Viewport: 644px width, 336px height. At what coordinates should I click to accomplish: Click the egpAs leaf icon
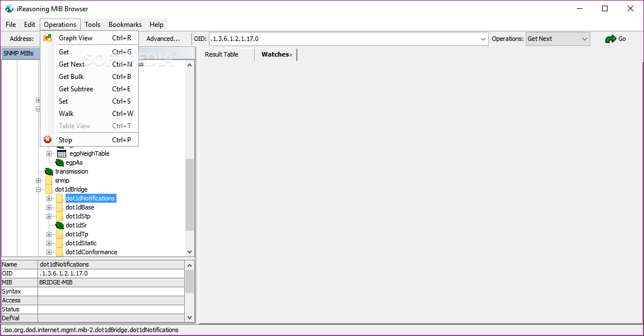(59, 162)
